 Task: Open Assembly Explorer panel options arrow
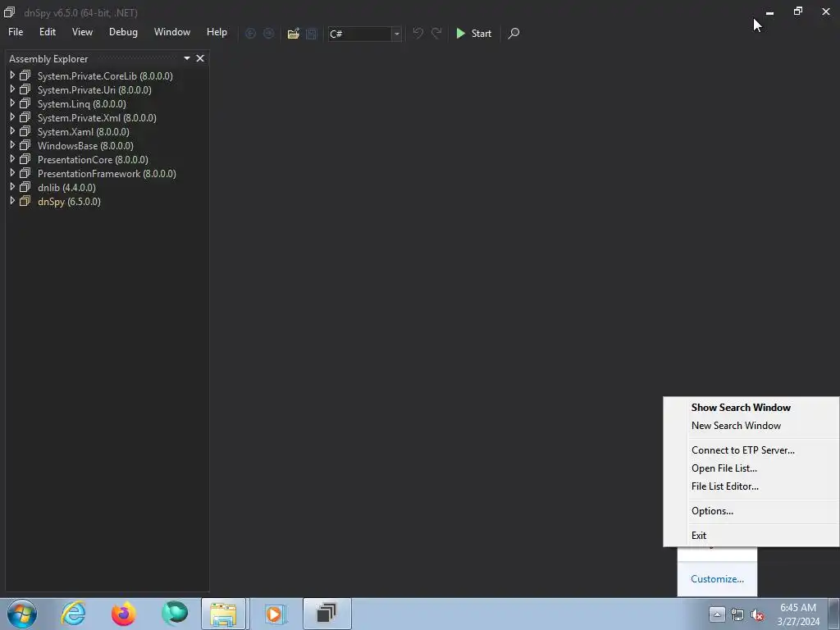point(187,58)
